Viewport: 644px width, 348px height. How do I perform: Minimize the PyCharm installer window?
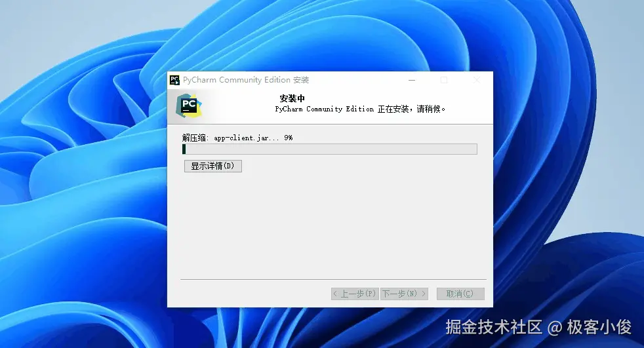pos(412,80)
